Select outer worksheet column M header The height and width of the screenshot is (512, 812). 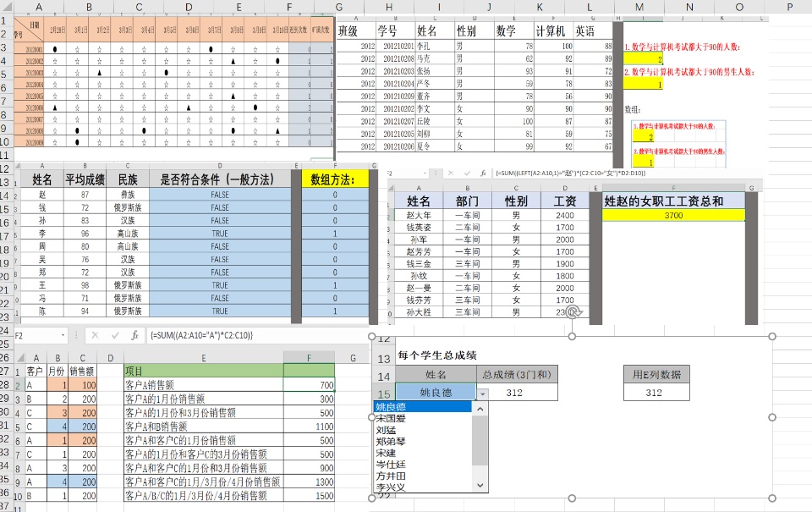[639, 8]
